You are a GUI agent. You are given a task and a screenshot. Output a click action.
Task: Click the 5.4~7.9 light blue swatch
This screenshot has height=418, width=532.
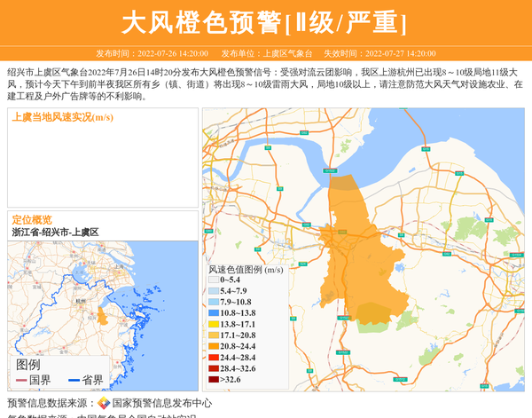(x=213, y=291)
